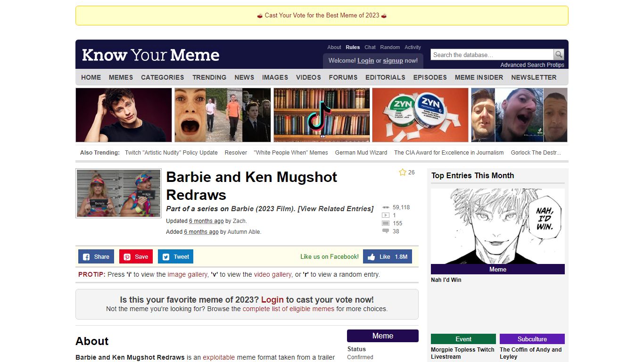The image size is (644, 362).
Task: Open the EDITORIALS section
Action: [x=385, y=77]
